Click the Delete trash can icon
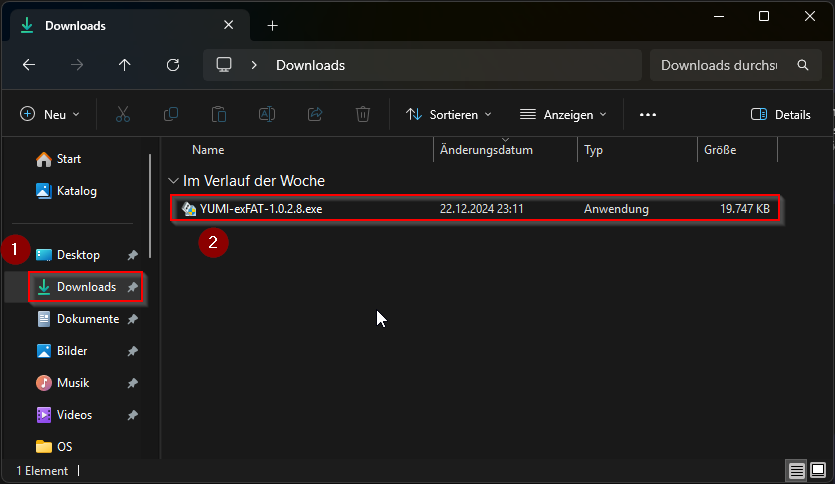Viewport: 835px width, 484px height. coord(364,114)
